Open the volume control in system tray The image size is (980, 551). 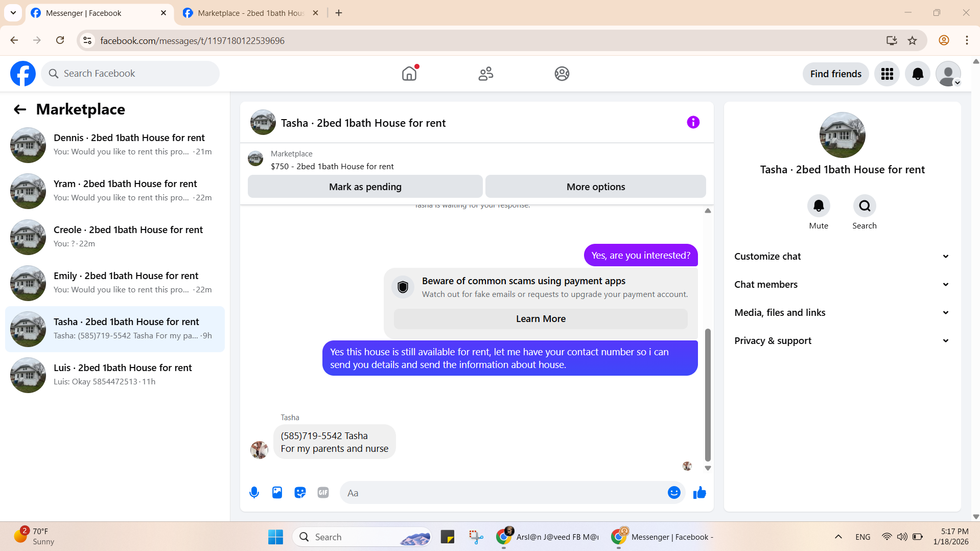(902, 537)
